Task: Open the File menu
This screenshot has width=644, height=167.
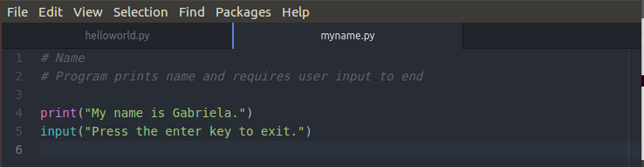Action: [17, 12]
